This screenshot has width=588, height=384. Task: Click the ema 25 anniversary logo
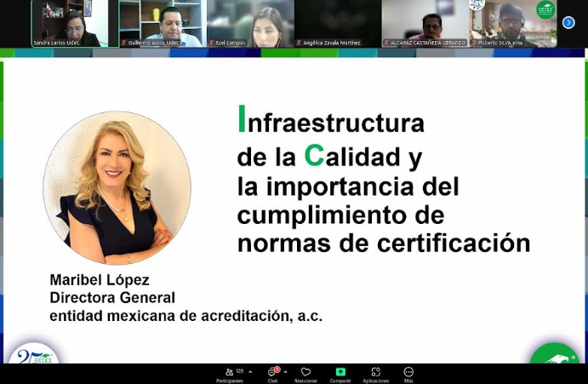[x=34, y=358]
